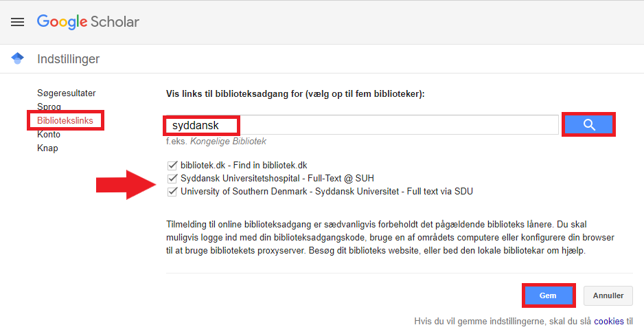644x336 pixels.
Task: Uncheck Syddansk Universitetshospital Full-Text @ SUH
Action: [x=172, y=179]
